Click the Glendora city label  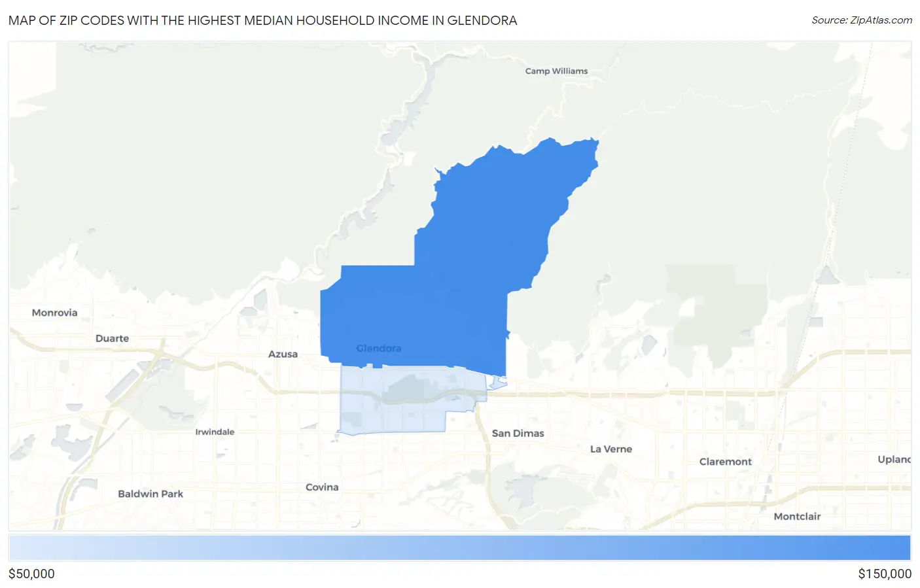point(379,348)
